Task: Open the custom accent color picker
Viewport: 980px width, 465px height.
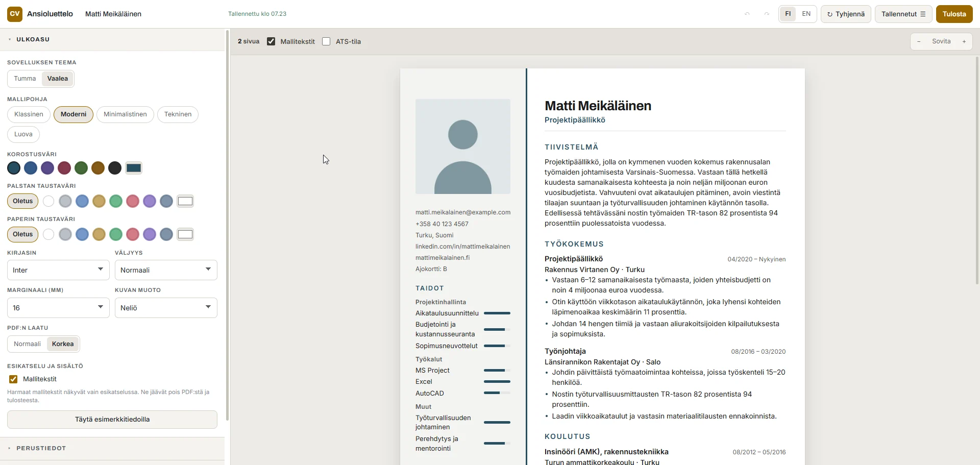Action: pos(134,168)
